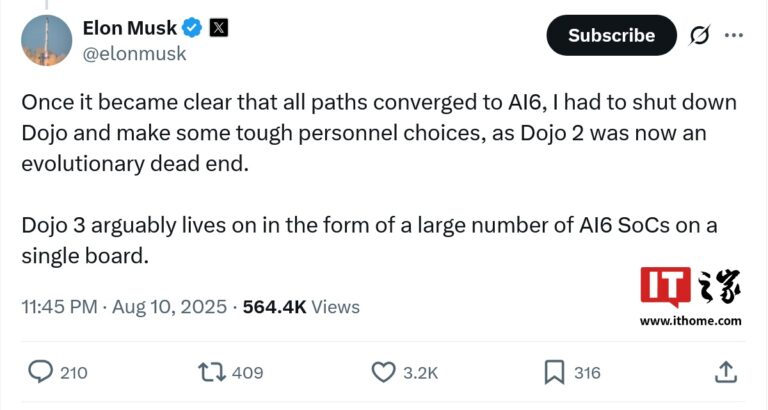
Task: Click the Grok slashed-circle icon
Action: pos(699,35)
